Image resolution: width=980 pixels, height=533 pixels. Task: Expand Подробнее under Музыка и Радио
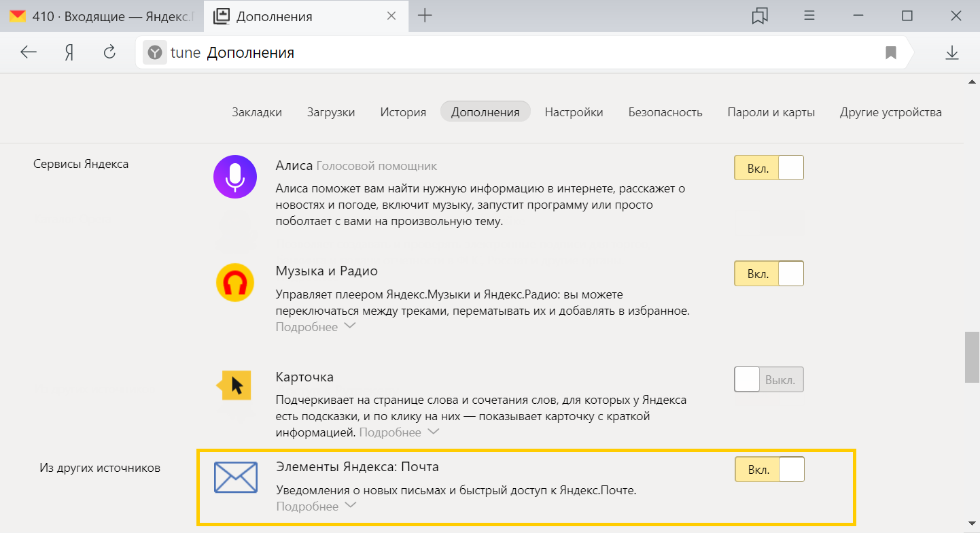(x=315, y=327)
